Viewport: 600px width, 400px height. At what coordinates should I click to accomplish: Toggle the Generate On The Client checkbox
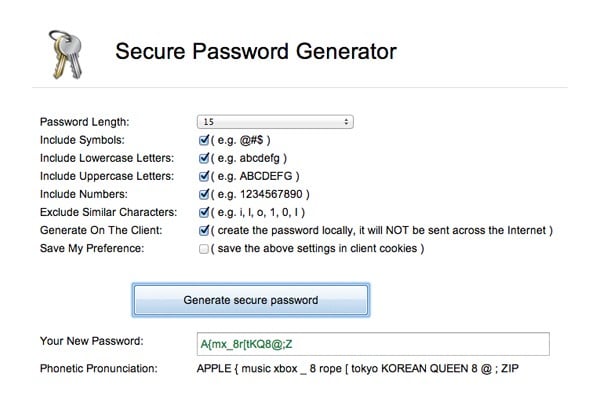(204, 230)
